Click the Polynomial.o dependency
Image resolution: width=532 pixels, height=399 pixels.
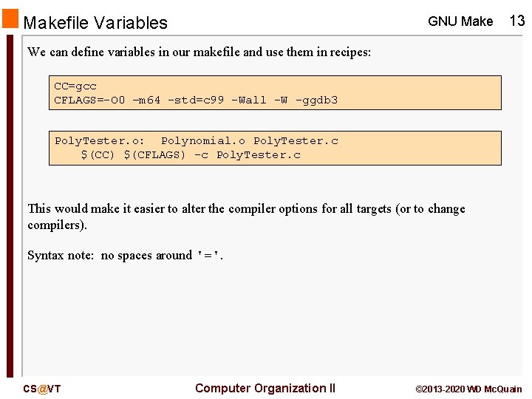tap(203, 141)
